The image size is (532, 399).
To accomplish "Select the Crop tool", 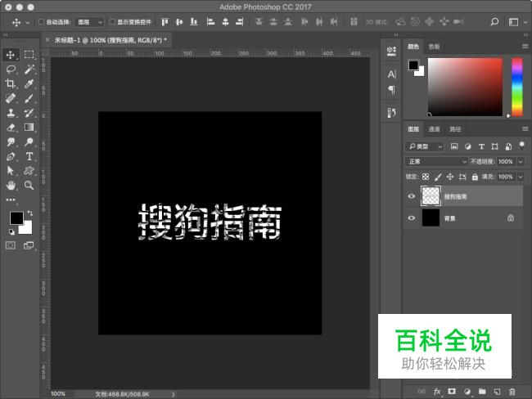I will pyautogui.click(x=11, y=83).
